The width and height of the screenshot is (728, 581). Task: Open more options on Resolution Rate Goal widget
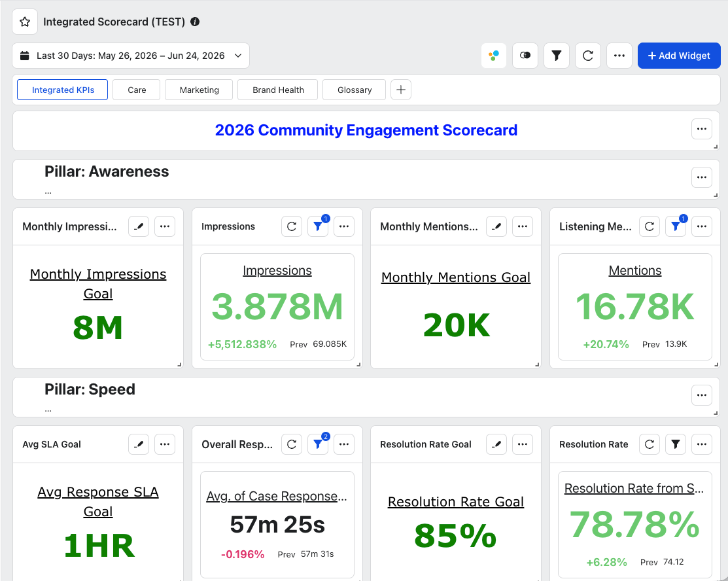click(x=523, y=444)
